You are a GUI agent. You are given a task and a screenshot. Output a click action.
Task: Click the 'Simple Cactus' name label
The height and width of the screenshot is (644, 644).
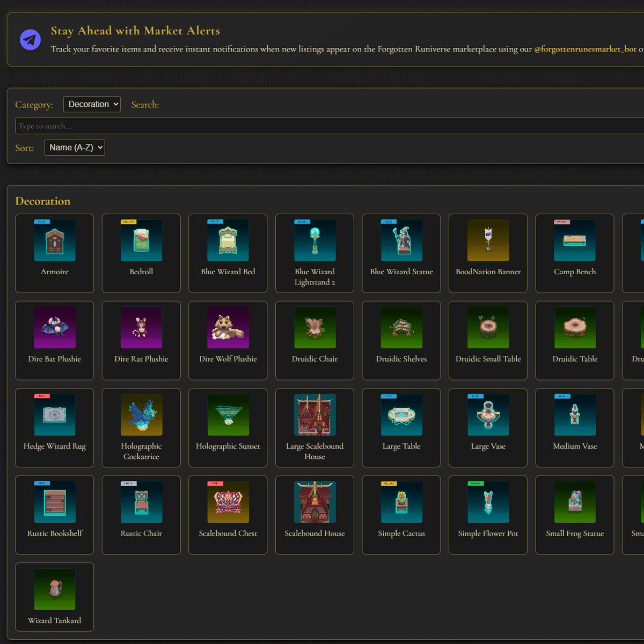[401, 533]
